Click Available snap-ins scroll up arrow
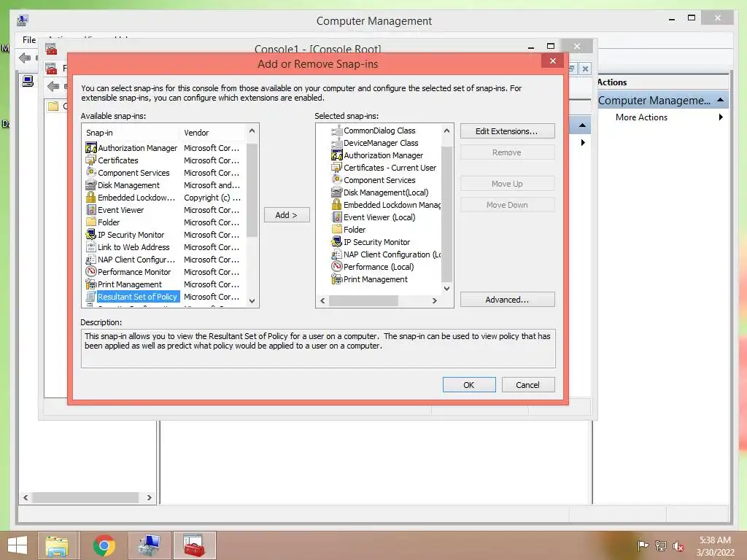Screen dimensions: 747x560 [x=252, y=131]
